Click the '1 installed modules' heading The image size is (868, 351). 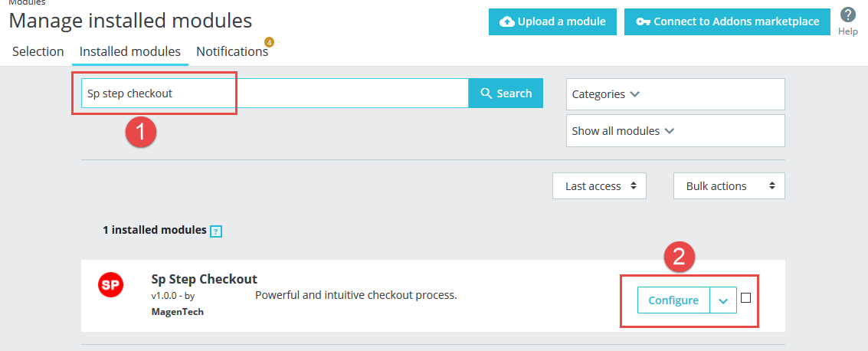[x=155, y=231]
